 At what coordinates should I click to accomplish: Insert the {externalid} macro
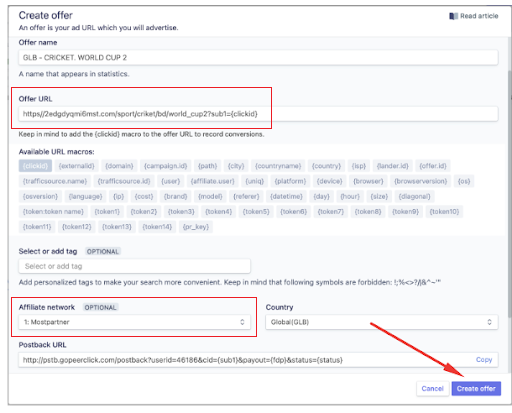point(76,166)
